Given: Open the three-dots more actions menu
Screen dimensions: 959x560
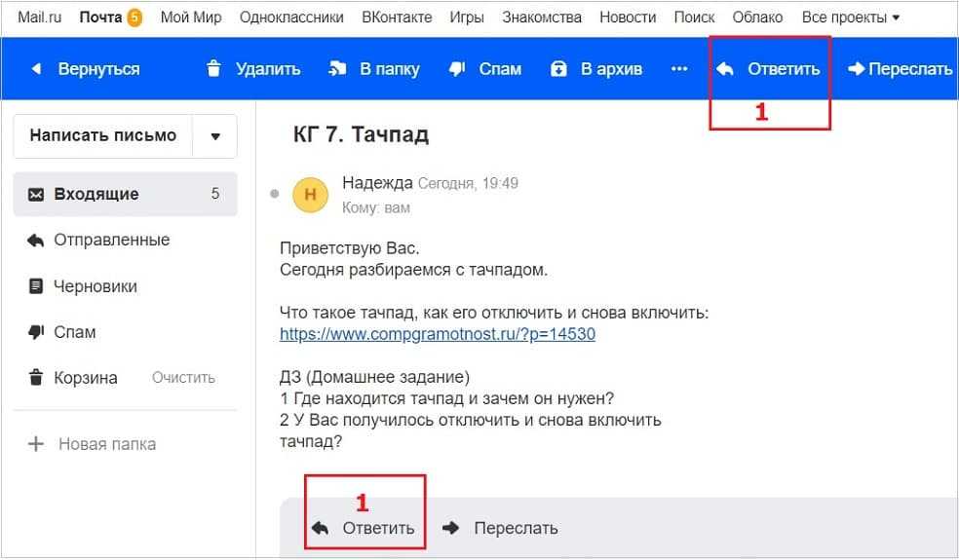Looking at the screenshot, I should coord(679,69).
